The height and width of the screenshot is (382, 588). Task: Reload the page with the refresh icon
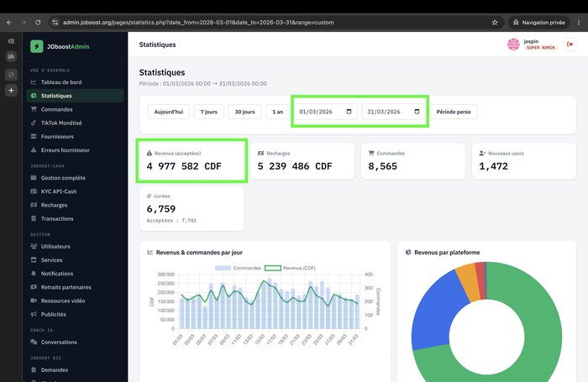click(38, 23)
